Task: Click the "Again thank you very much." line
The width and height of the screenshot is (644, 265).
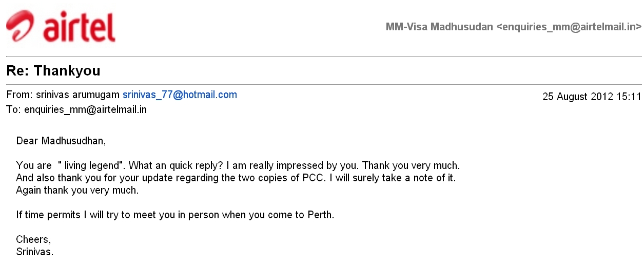Action: 77,191
